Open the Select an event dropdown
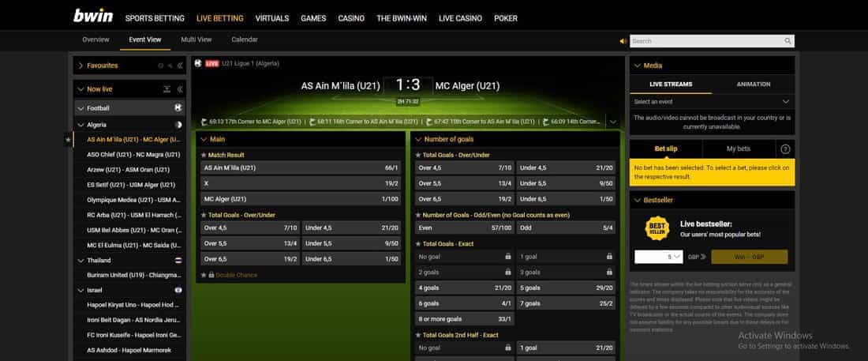 pos(712,102)
